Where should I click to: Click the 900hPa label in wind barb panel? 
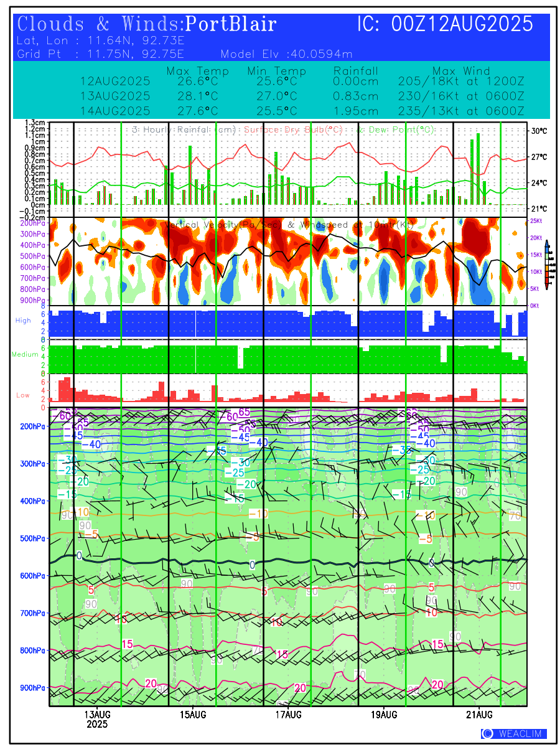click(x=32, y=688)
